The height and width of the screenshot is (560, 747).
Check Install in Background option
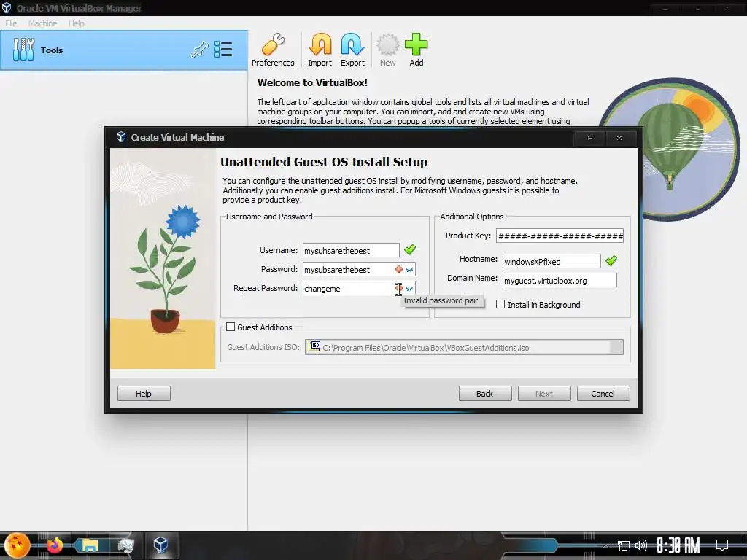pos(500,304)
